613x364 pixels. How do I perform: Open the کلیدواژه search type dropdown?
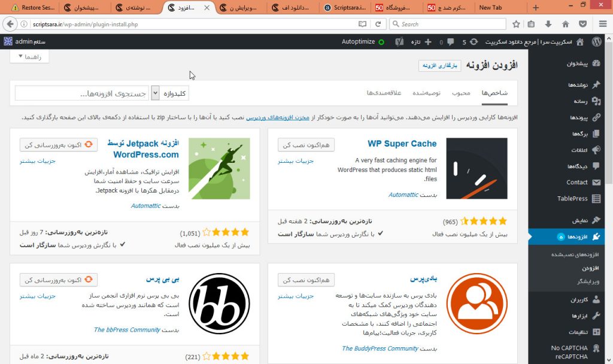[170, 93]
